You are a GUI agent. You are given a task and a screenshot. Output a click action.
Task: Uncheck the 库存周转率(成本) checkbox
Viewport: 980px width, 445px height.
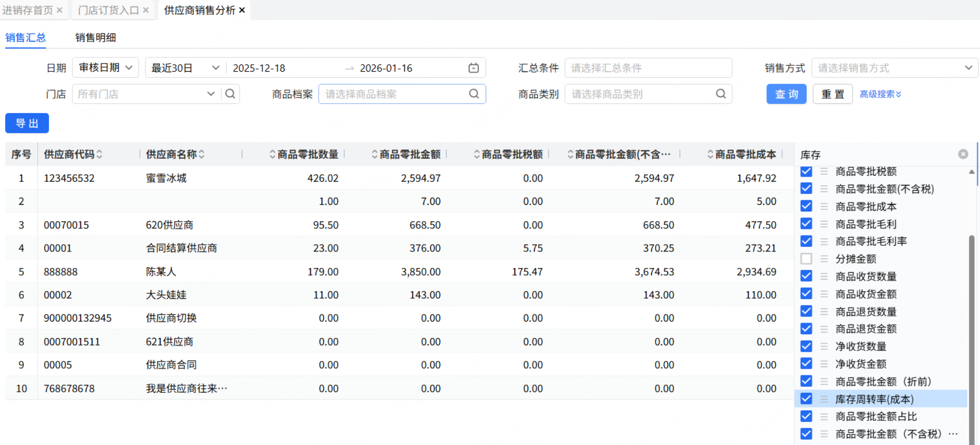[x=806, y=399]
